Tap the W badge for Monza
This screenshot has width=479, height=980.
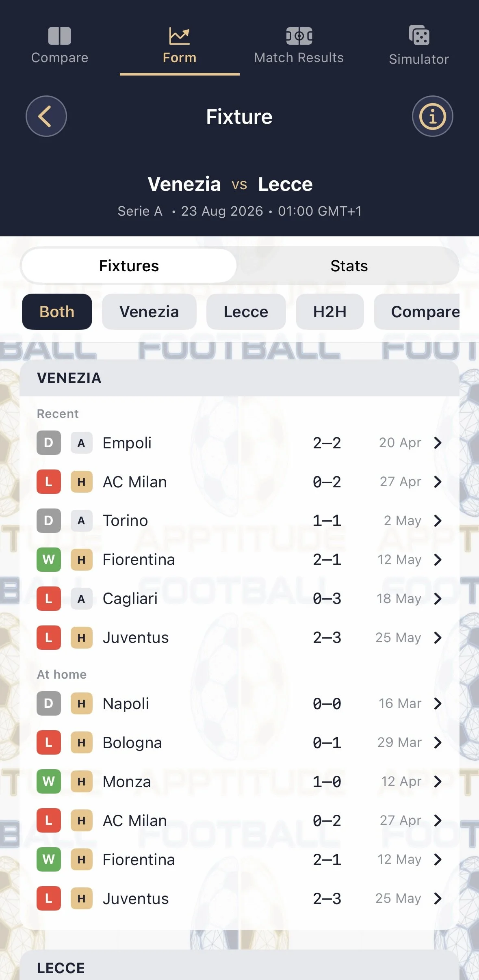click(x=49, y=781)
